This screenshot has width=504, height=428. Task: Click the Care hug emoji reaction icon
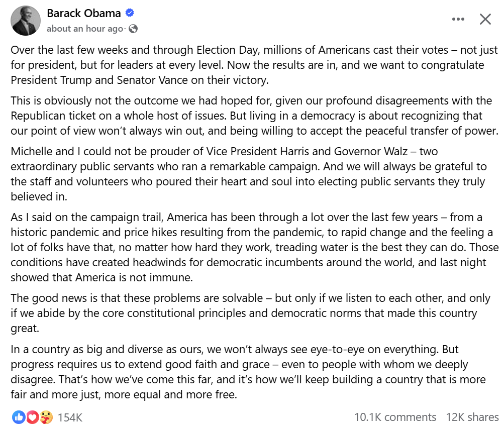46,417
